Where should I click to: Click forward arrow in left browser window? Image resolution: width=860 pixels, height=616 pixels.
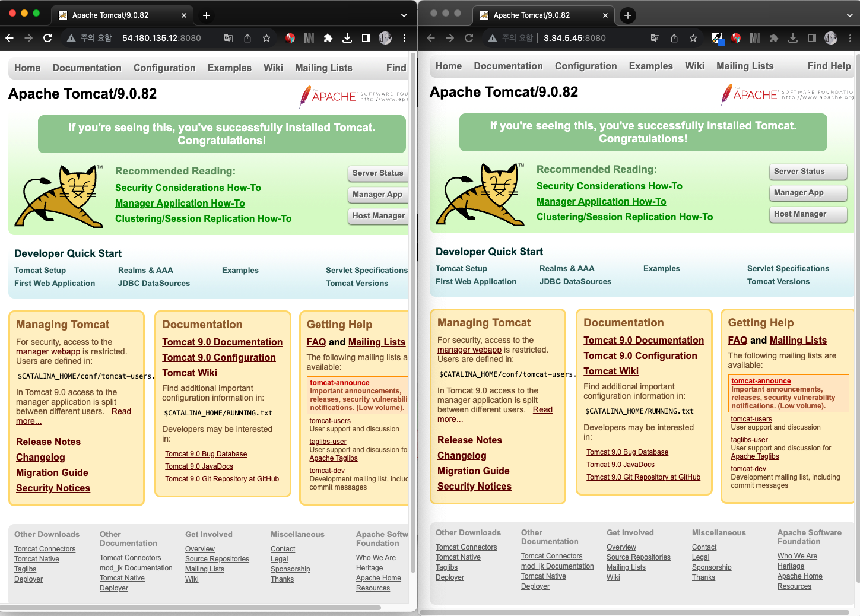click(x=28, y=38)
